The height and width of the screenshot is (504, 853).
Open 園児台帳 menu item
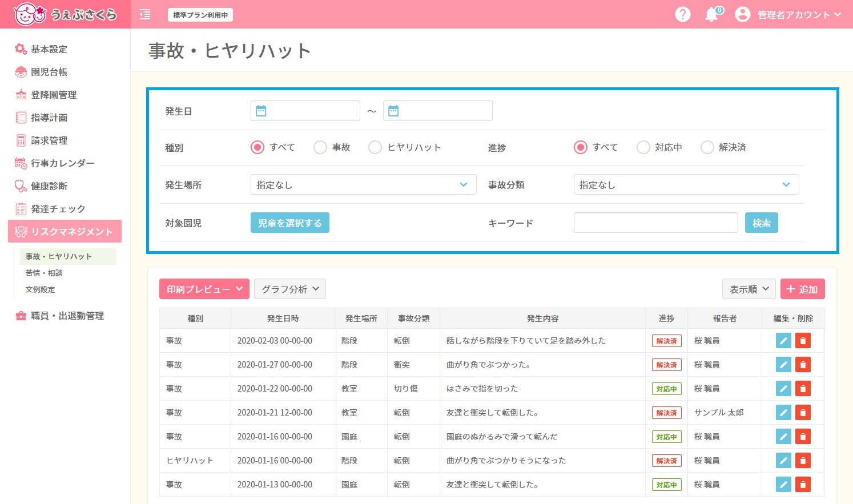pyautogui.click(x=49, y=72)
